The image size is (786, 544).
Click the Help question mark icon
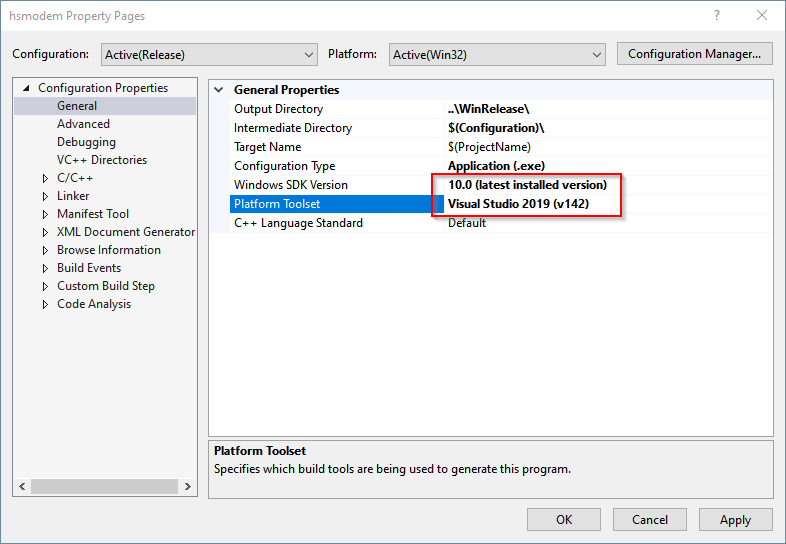point(717,16)
